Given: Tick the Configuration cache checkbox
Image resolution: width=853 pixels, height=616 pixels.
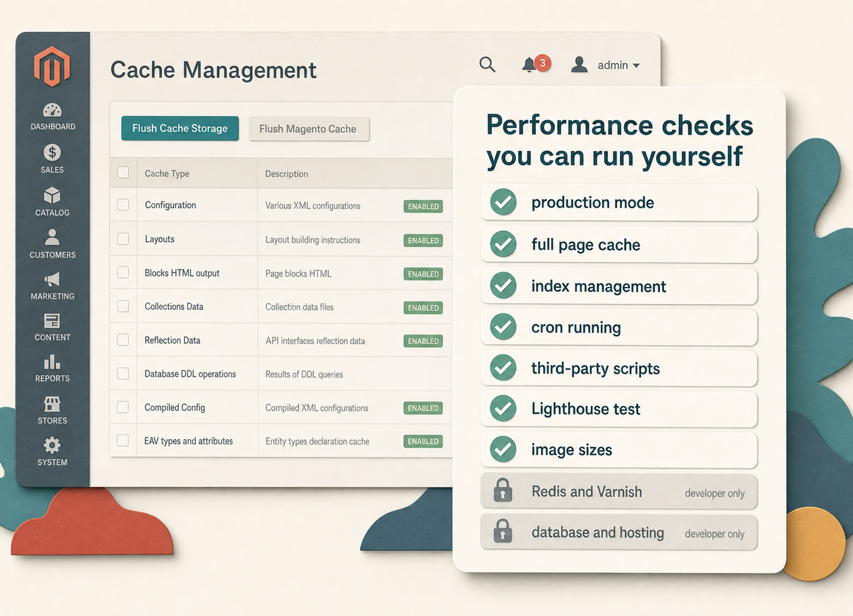Looking at the screenshot, I should [123, 204].
